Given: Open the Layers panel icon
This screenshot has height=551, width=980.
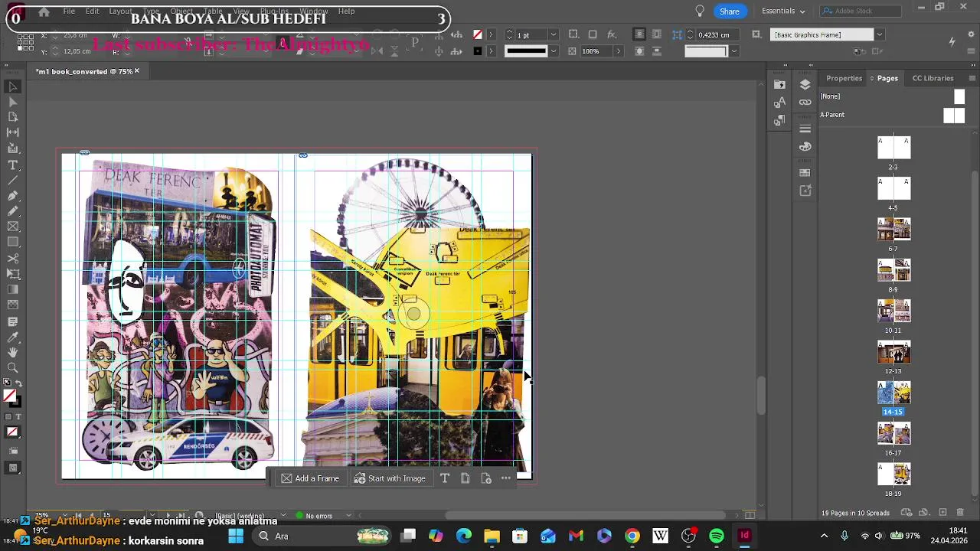Looking at the screenshot, I should [x=805, y=84].
